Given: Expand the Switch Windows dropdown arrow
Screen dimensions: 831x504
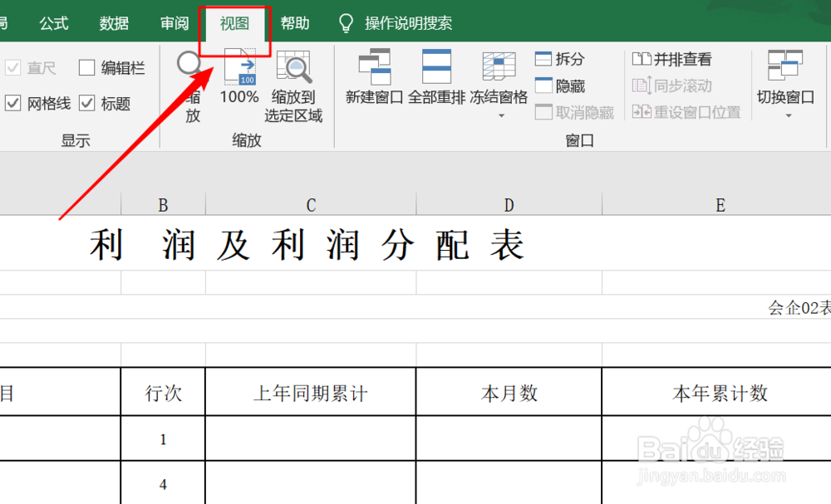Looking at the screenshot, I should (788, 115).
